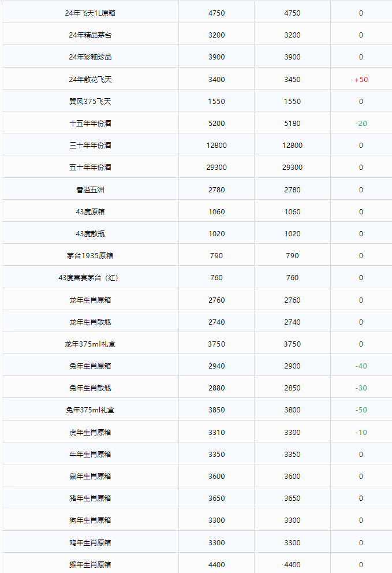Click the 猴年生肖原箱 row label
392x573 pixels.
90,565
